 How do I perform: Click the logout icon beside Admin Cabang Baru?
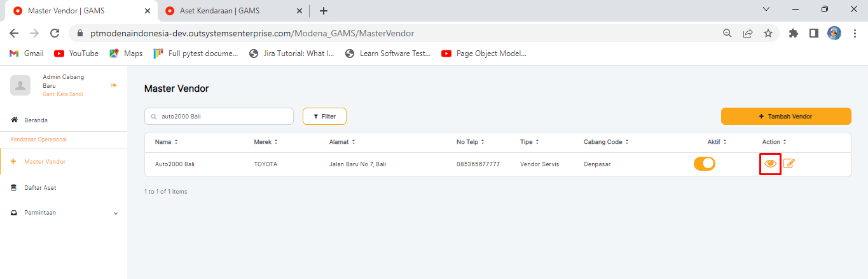(x=114, y=85)
